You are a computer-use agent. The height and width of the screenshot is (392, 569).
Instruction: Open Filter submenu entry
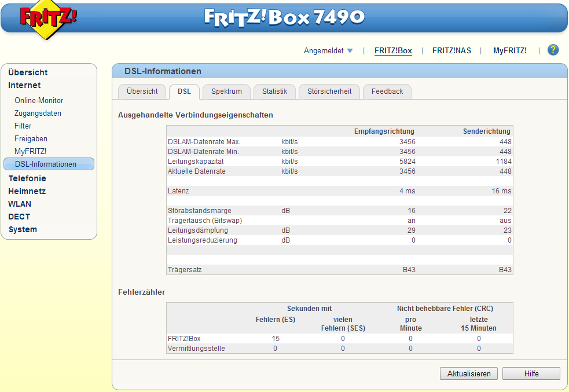point(23,126)
